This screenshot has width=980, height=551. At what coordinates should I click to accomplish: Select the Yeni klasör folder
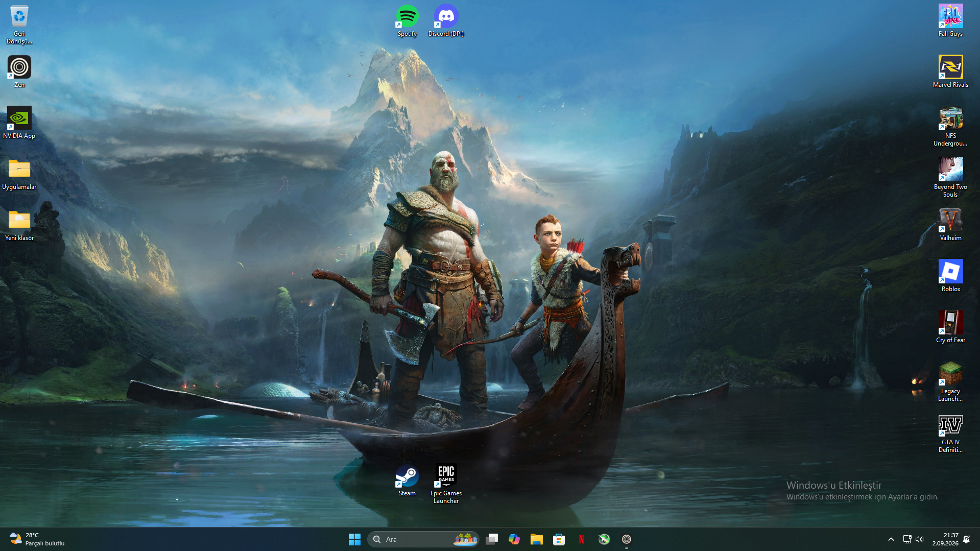(19, 225)
